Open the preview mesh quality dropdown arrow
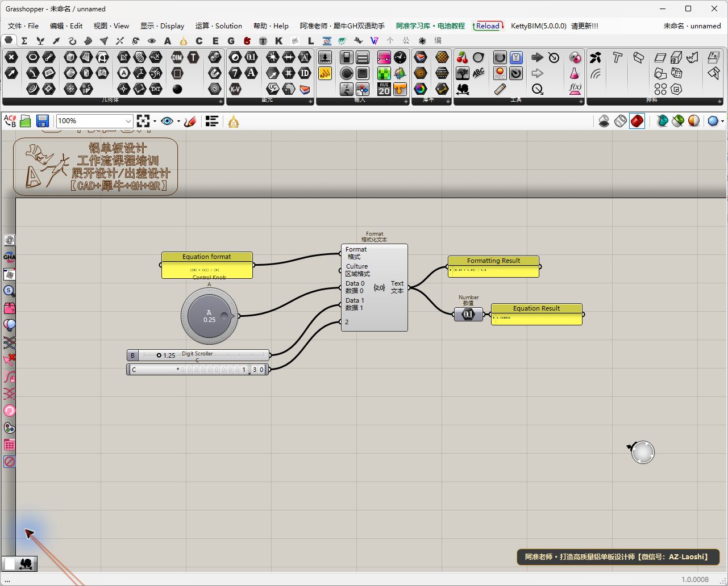 click(x=722, y=121)
